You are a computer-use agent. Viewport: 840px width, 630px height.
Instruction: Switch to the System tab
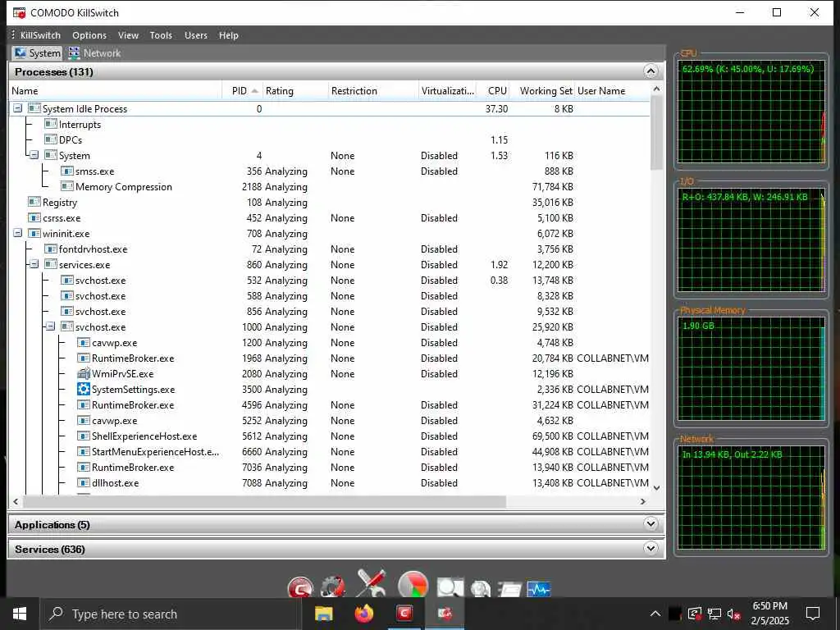[x=38, y=53]
